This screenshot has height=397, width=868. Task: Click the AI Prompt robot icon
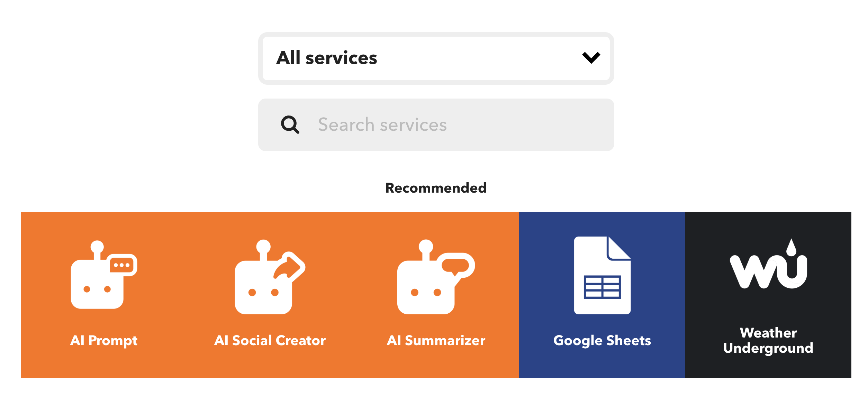104,275
